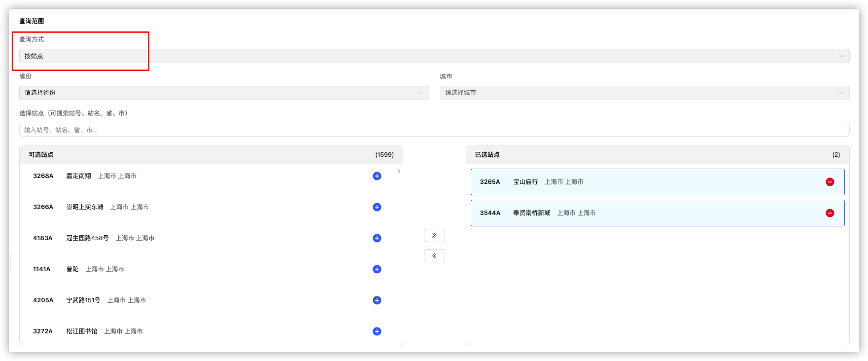
Task: Add station 3268A 嘉定南翔 with plus icon
Action: pos(377,176)
